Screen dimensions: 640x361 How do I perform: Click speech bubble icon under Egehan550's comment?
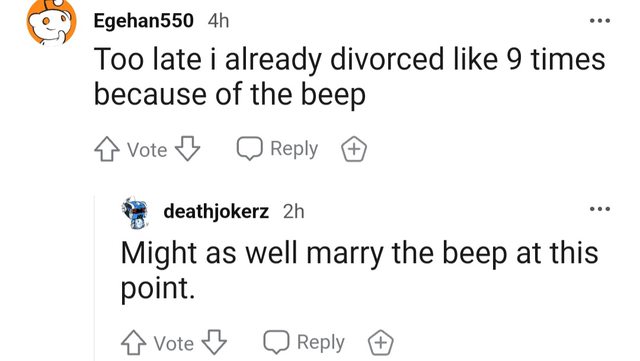pos(249,149)
